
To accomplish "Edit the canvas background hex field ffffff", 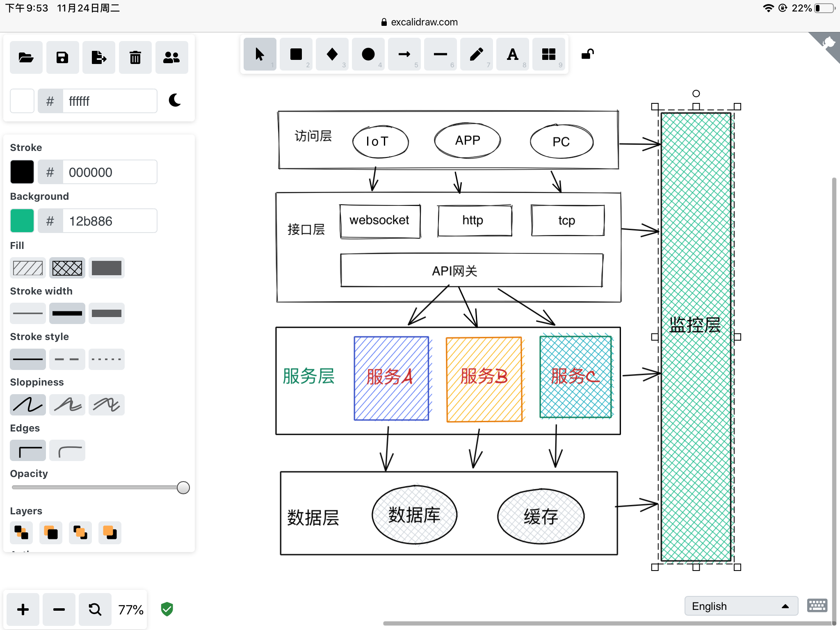I will coord(110,101).
